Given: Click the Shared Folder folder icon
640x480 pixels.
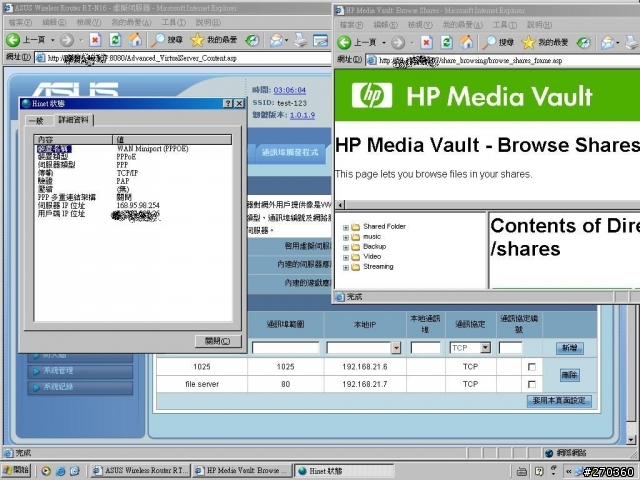Looking at the screenshot, I should (x=356, y=227).
